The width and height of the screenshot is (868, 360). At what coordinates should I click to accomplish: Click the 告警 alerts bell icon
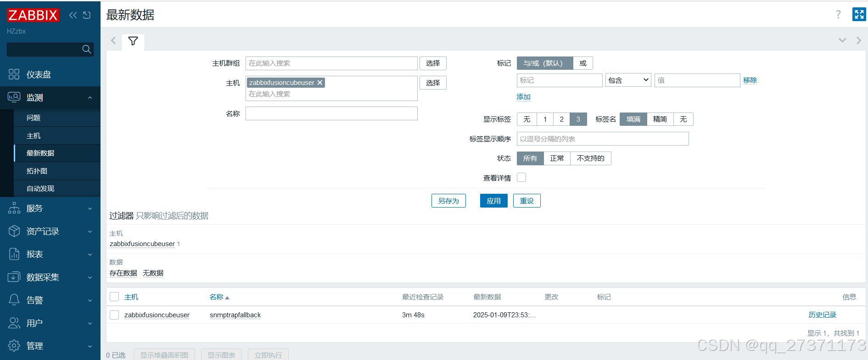point(14,300)
